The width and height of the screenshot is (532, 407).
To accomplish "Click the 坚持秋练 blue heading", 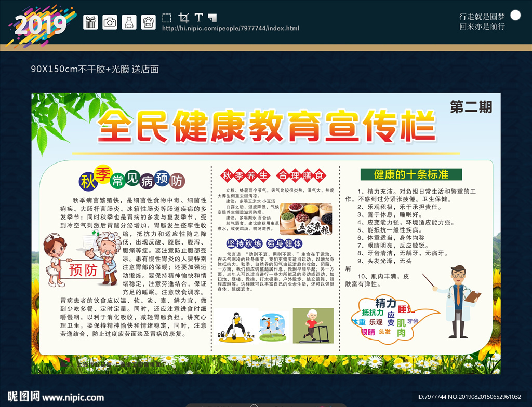I will [244, 243].
